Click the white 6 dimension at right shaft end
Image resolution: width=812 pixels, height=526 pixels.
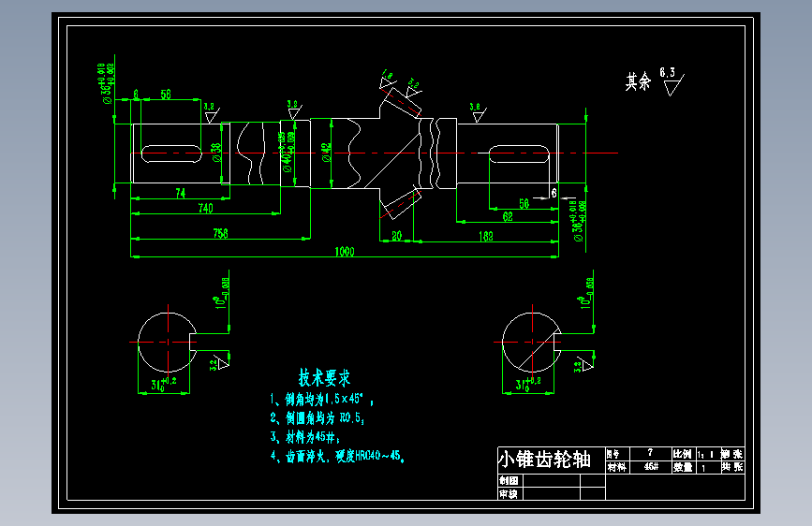click(554, 193)
